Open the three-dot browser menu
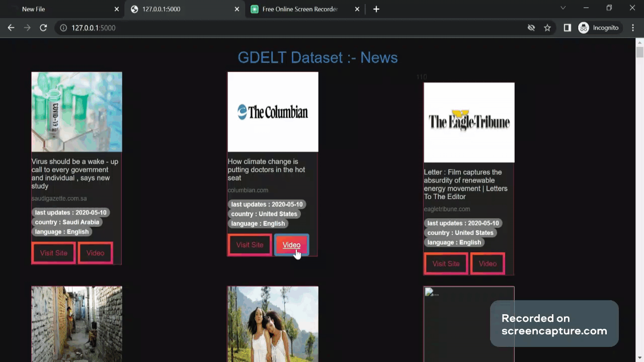The height and width of the screenshot is (362, 644). (633, 28)
